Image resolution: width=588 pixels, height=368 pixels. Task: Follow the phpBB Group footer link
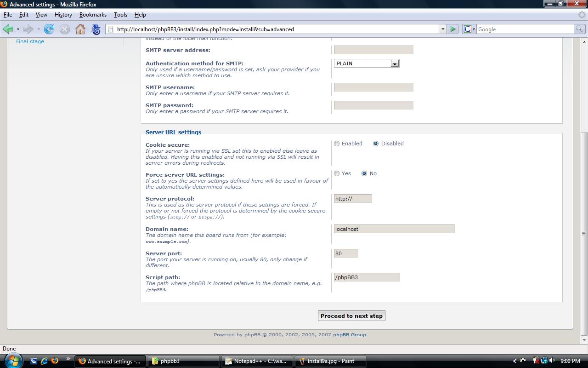[350, 335]
